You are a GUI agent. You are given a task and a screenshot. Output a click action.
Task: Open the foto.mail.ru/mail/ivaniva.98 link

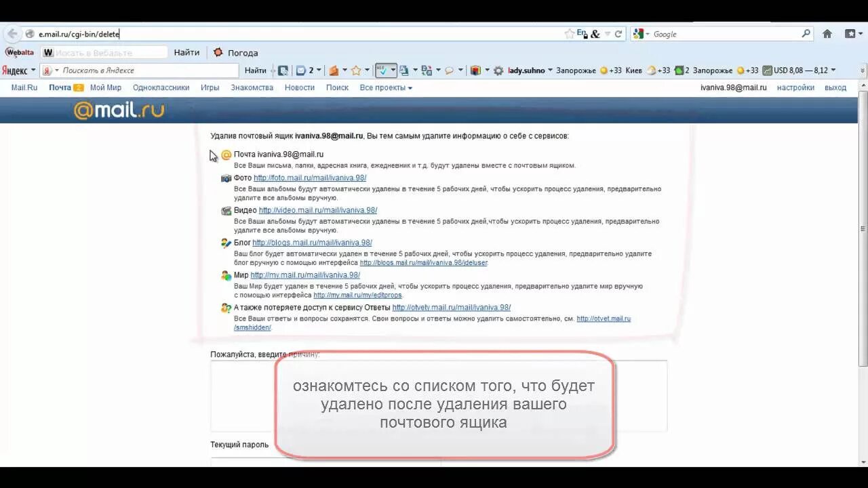click(310, 178)
